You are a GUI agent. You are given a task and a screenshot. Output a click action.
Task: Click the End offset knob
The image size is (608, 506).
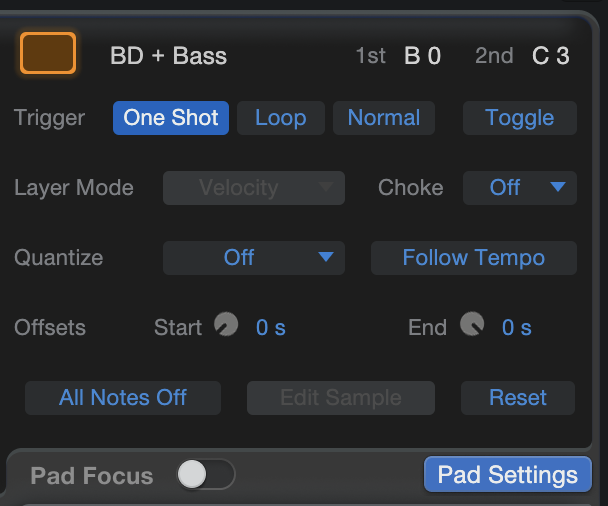(472, 324)
